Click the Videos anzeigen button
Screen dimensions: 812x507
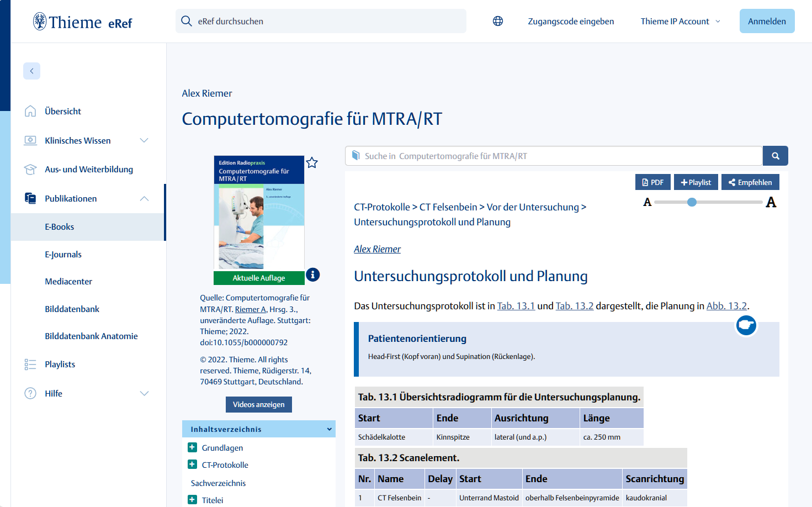[x=259, y=404]
